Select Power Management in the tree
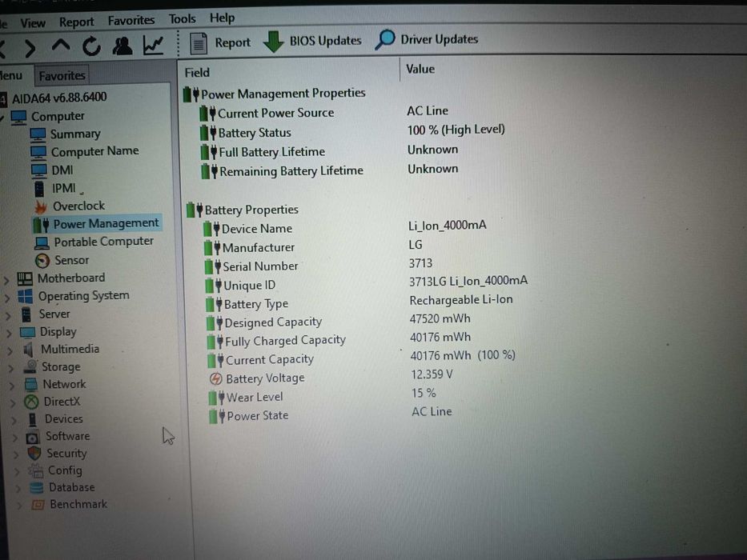The height and width of the screenshot is (560, 747). pos(97,224)
